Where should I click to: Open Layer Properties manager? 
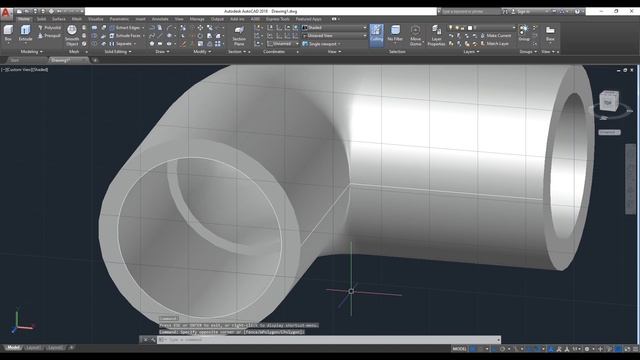(436, 35)
